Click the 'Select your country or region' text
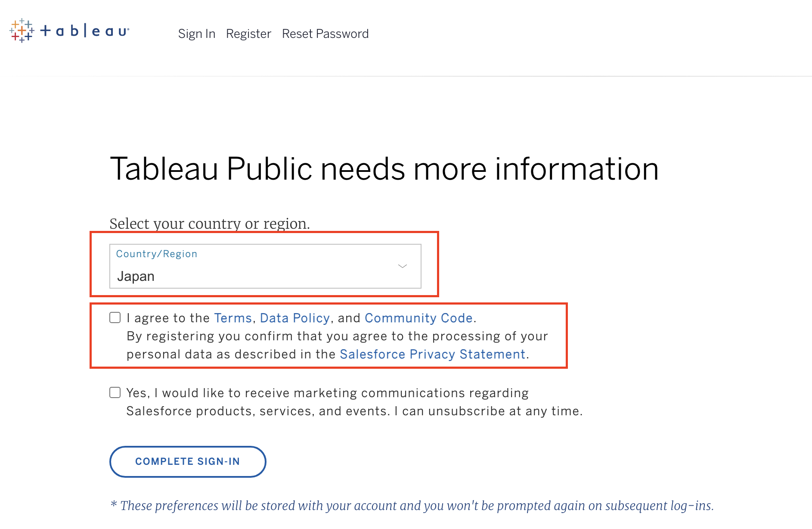Image resolution: width=812 pixels, height=529 pixels. point(210,224)
